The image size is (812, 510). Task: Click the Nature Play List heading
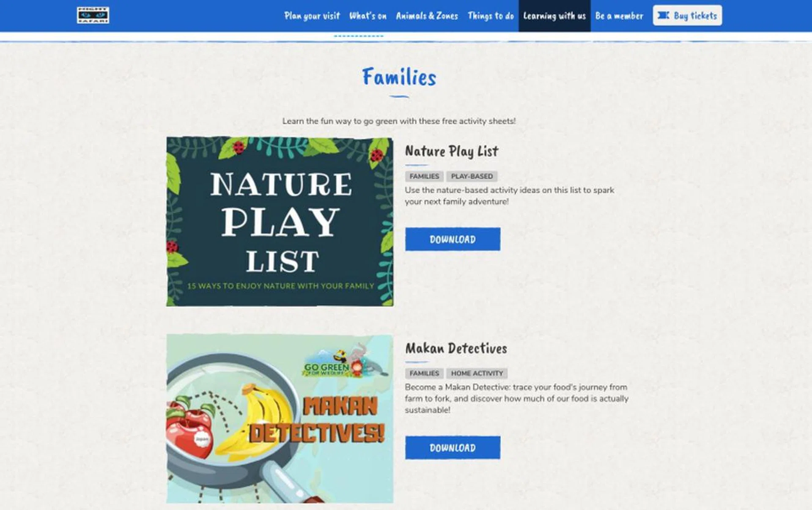click(x=451, y=152)
